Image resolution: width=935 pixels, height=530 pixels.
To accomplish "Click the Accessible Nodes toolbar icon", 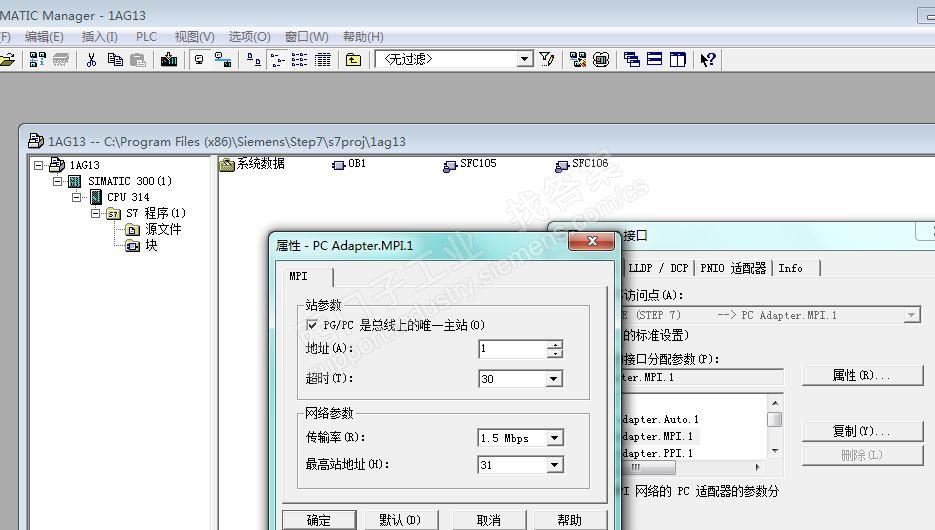I will point(38,60).
